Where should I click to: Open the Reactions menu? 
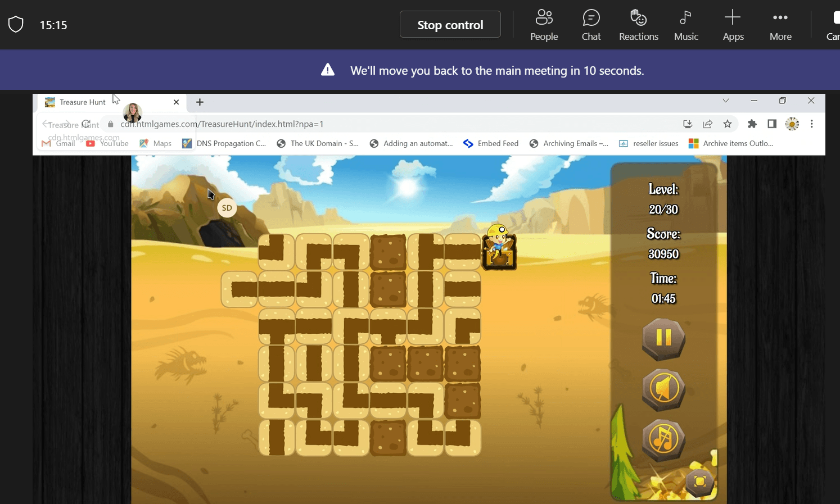pos(639,25)
